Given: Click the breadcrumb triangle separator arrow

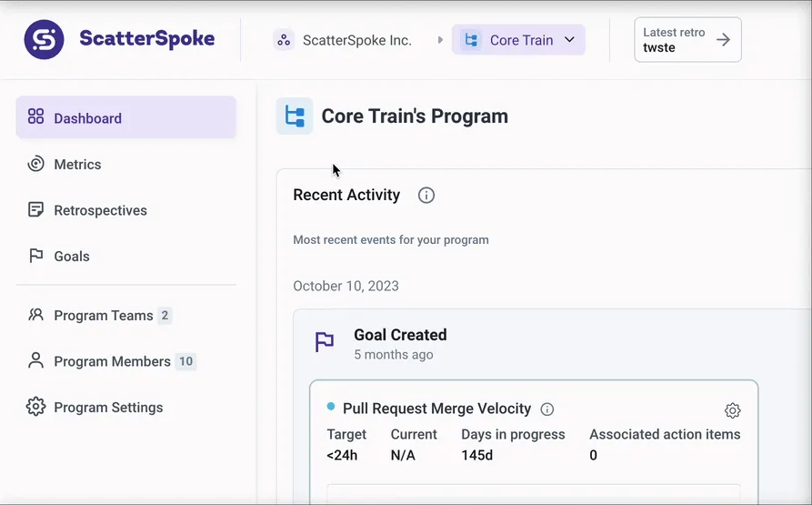Looking at the screenshot, I should click(x=441, y=40).
